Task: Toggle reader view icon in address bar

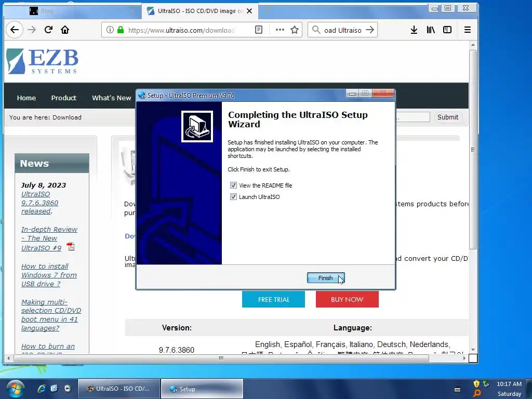Action: pos(259,30)
